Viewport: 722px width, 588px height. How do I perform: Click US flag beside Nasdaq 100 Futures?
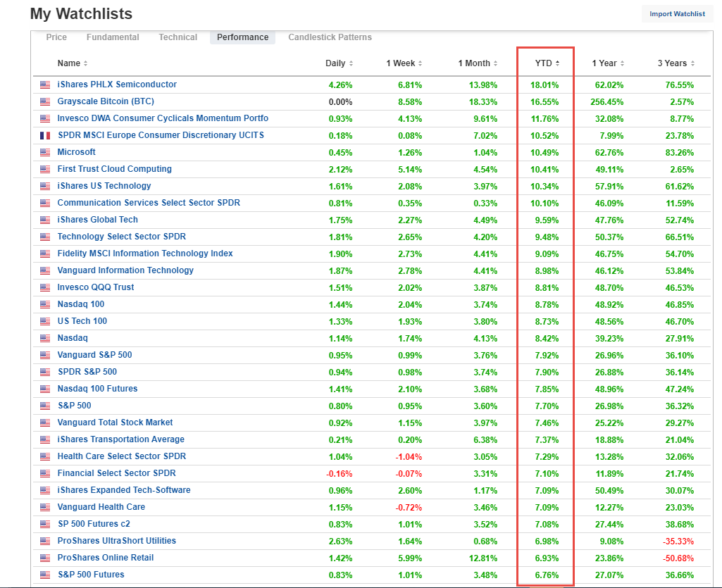pyautogui.click(x=45, y=389)
